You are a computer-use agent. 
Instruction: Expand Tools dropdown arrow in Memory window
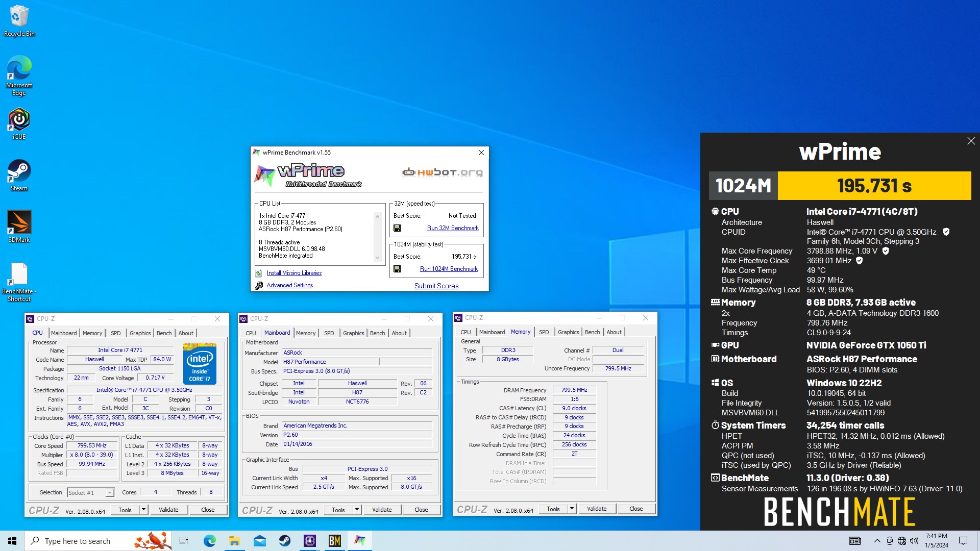pyautogui.click(x=572, y=509)
